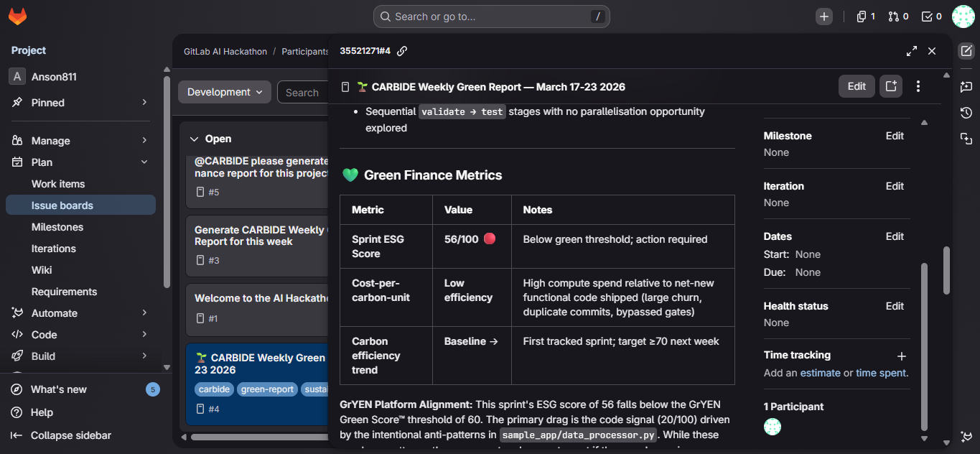Click the Code section icon
Screen dimensions: 980x454
click(17, 335)
